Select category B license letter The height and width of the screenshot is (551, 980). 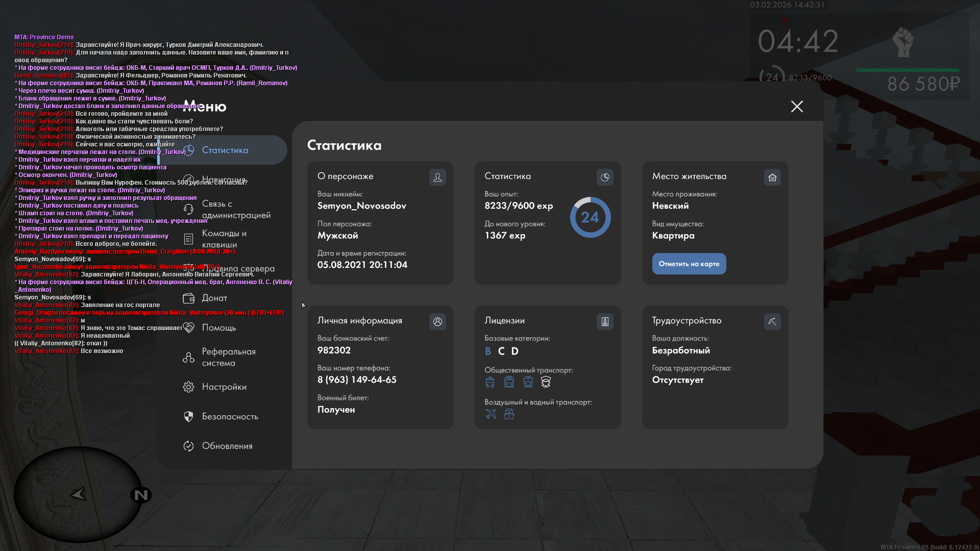click(488, 351)
